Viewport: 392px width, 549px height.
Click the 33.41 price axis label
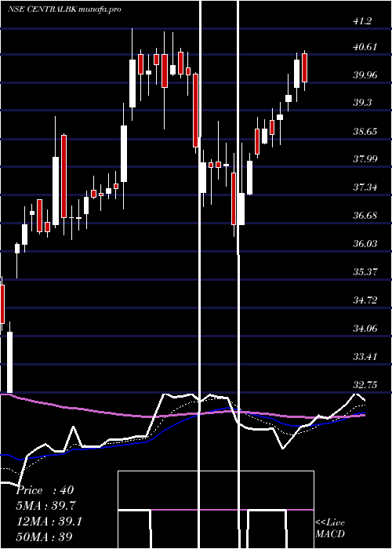[x=365, y=357]
